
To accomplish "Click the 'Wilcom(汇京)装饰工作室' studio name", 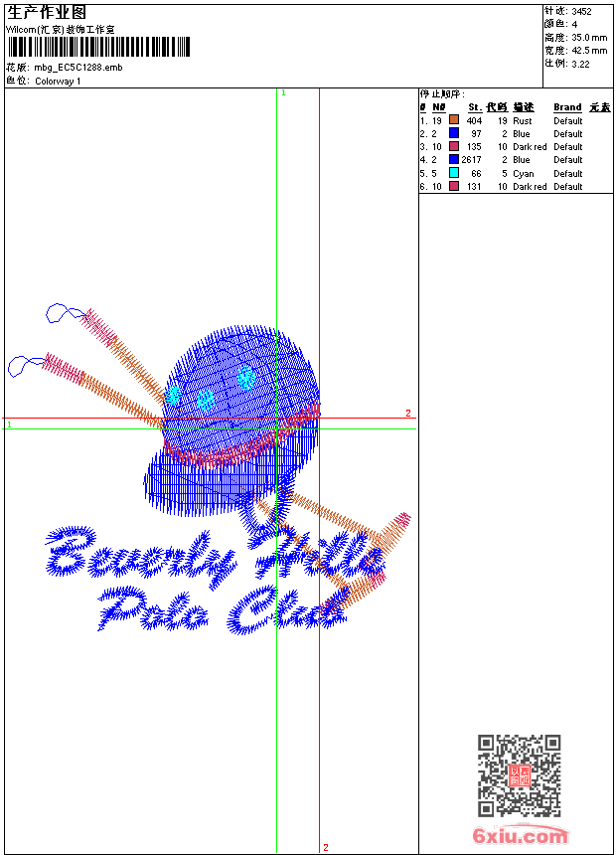I will click(x=61, y=30).
